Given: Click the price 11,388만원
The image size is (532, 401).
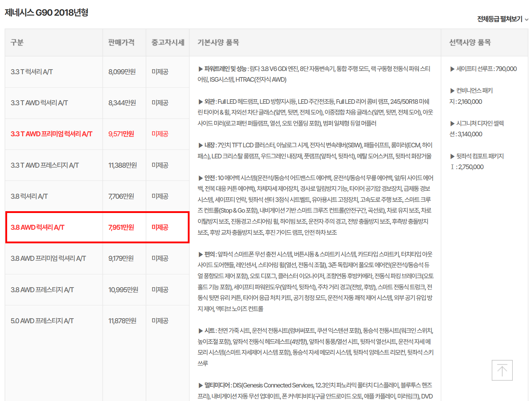Looking at the screenshot, I should 123,166.
